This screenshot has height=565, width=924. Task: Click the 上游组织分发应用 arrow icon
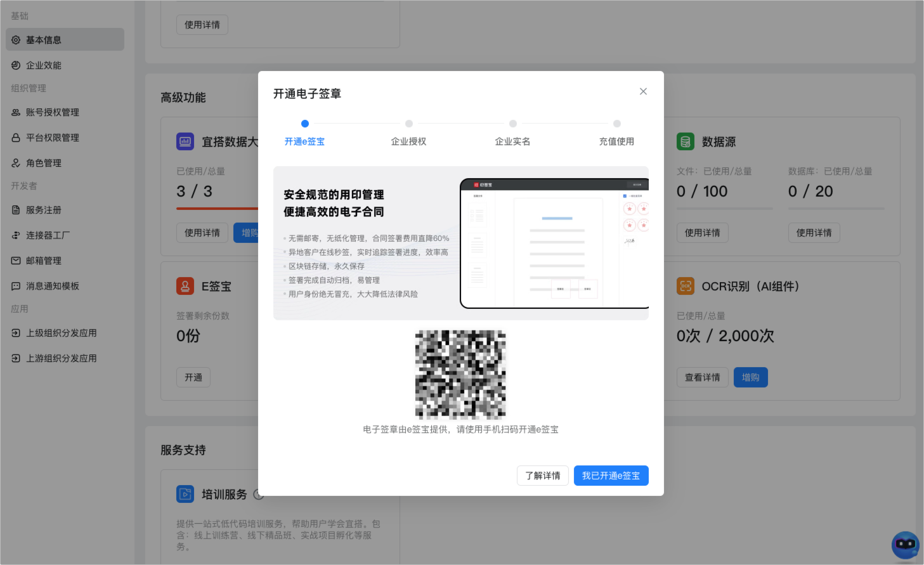tap(16, 358)
